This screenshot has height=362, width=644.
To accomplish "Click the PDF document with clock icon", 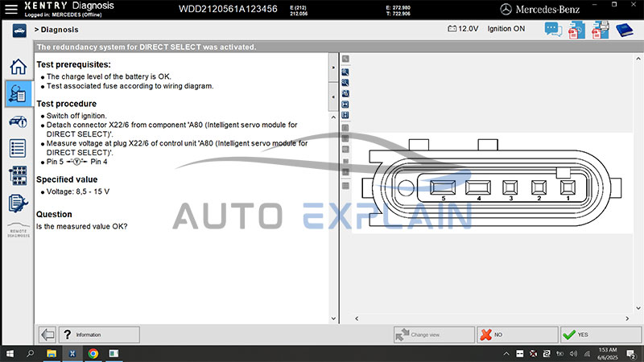I will [x=576, y=30].
